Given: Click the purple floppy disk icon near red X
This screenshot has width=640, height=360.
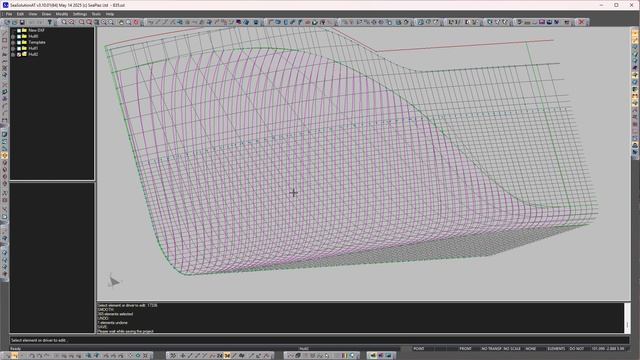Looking at the screenshot, I should point(542,22).
